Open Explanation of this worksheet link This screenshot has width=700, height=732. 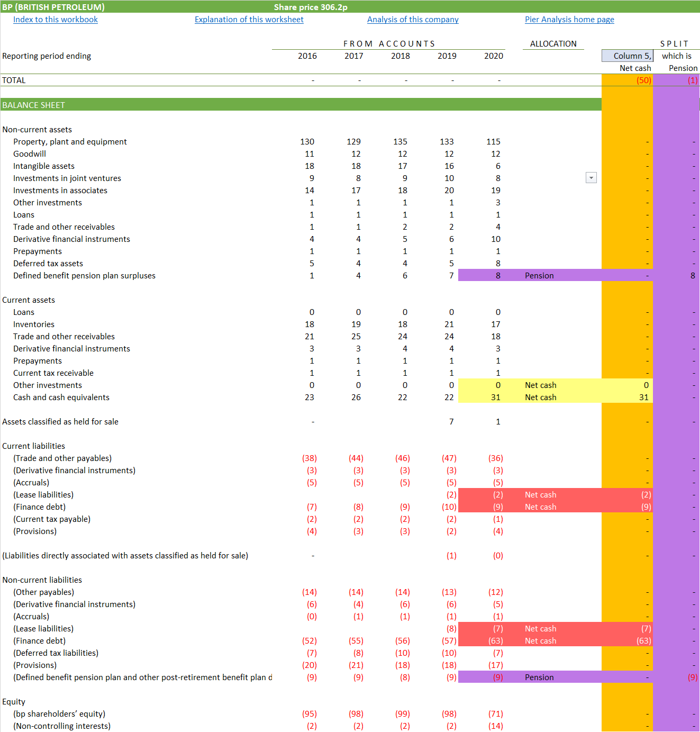pos(249,20)
